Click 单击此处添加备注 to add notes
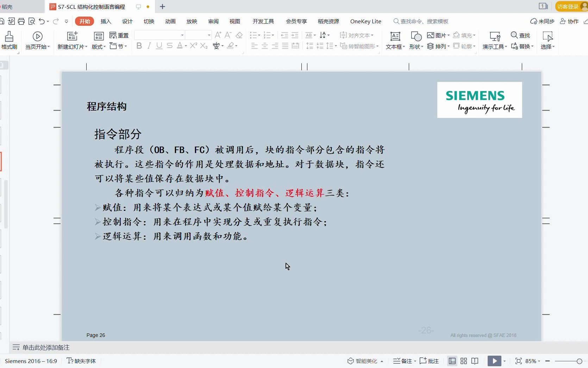Image resolution: width=588 pixels, height=368 pixels. pyautogui.click(x=45, y=347)
